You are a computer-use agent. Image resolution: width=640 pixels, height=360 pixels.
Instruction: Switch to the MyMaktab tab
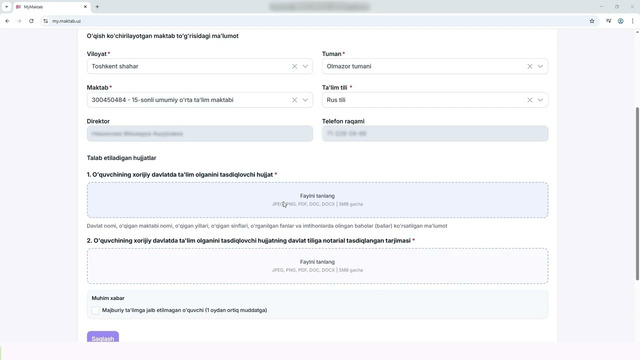point(51,7)
